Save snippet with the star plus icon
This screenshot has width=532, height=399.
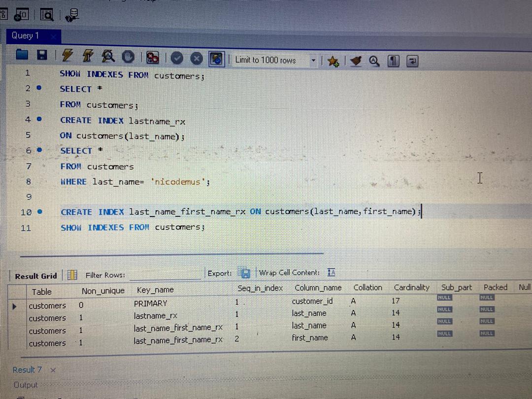click(333, 62)
